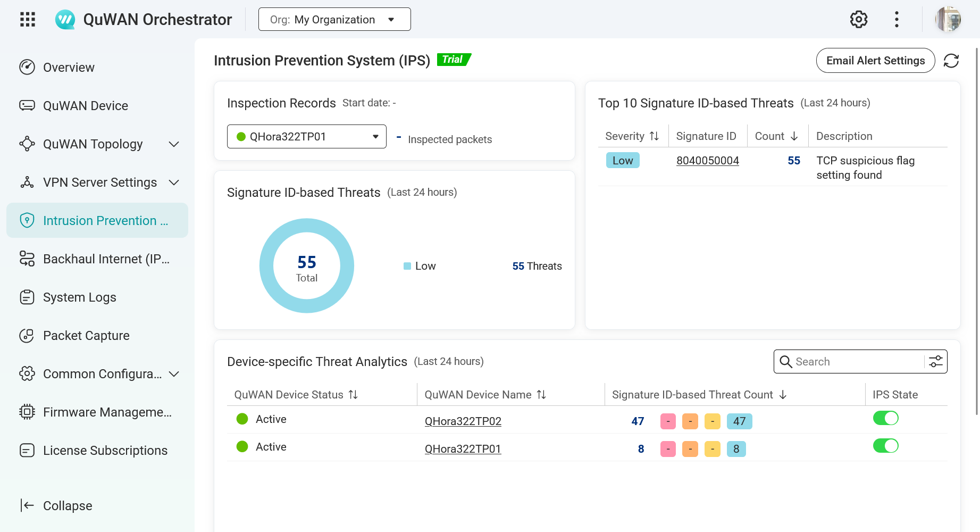Click the blue low-severity badge showing 47
Screen dimensions: 980x532
(x=739, y=421)
